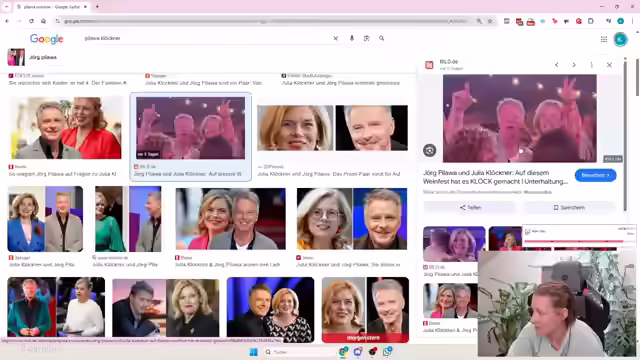Open the green dress woman thumbnail
The image size is (640, 360).
click(x=128, y=219)
